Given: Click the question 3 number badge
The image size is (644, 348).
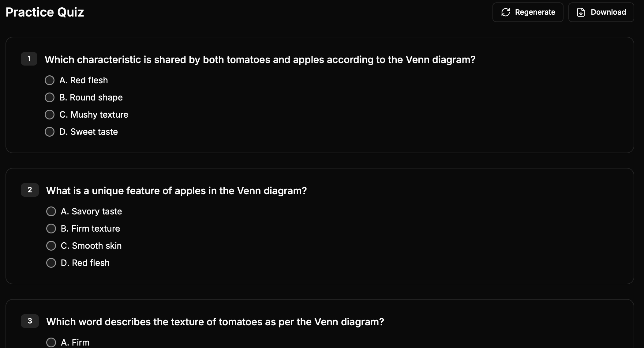Looking at the screenshot, I should [x=30, y=321].
